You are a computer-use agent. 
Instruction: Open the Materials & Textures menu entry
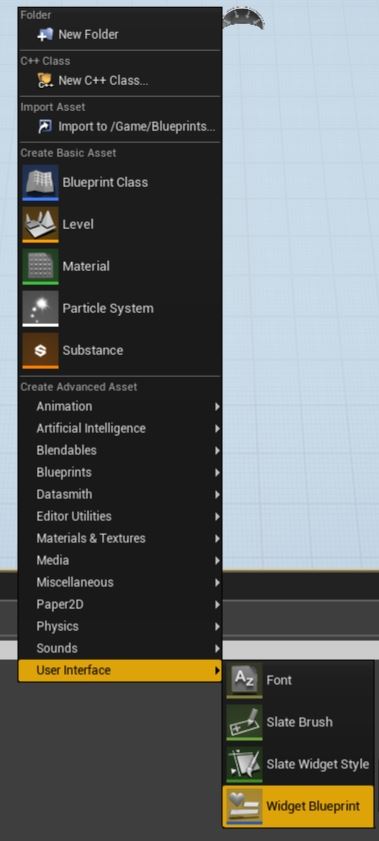[120, 538]
